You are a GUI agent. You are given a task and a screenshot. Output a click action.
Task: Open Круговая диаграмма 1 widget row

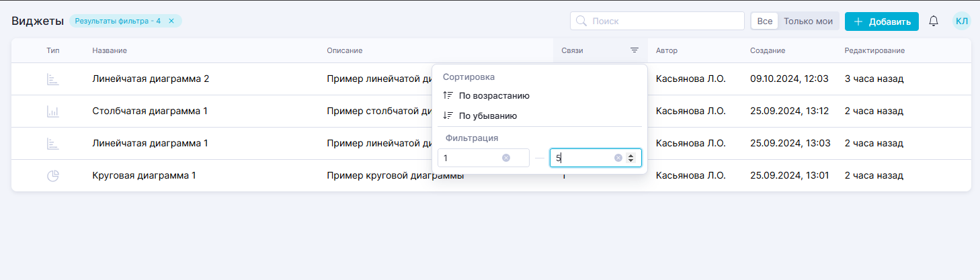pos(144,176)
